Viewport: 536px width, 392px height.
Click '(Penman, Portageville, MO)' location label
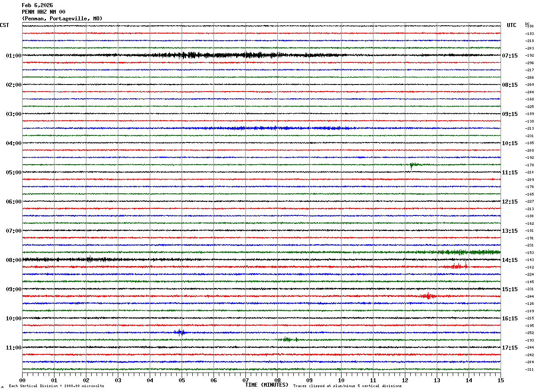62,19
